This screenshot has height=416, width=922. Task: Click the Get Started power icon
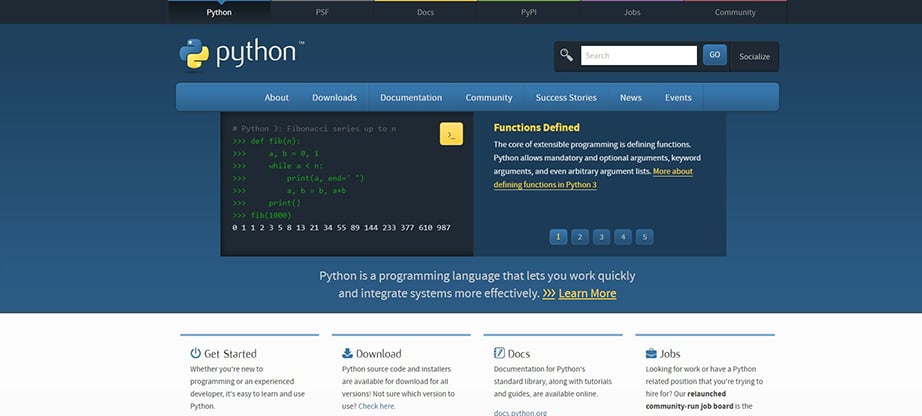(x=196, y=353)
